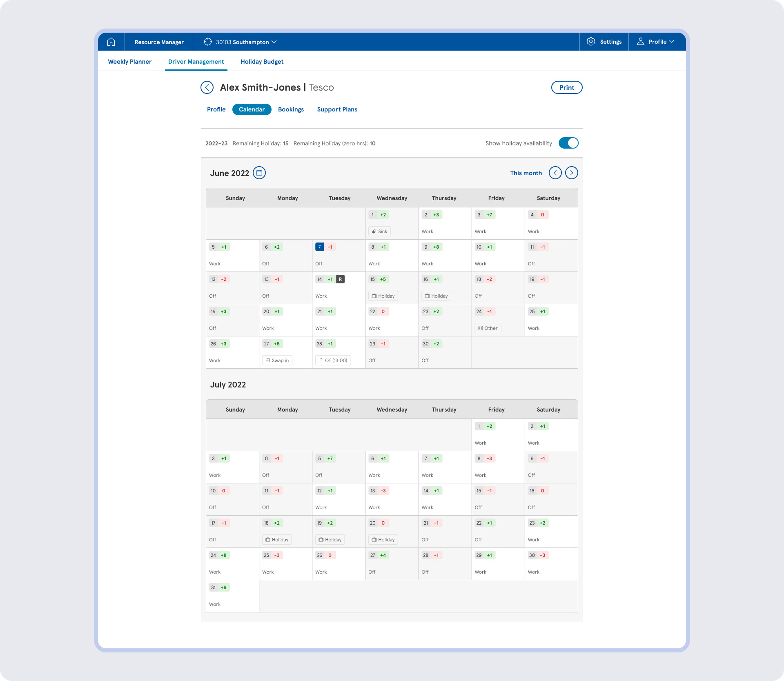784x681 pixels.
Task: Switch to the Weekly Planner tab
Action: (130, 62)
